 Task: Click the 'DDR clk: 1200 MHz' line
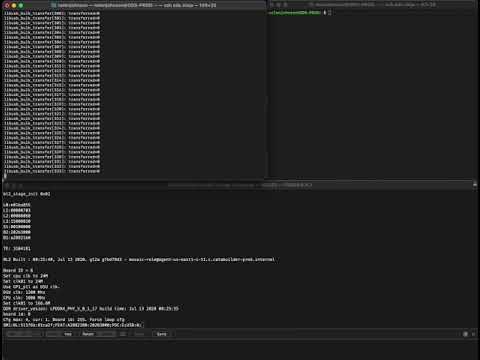24,292
